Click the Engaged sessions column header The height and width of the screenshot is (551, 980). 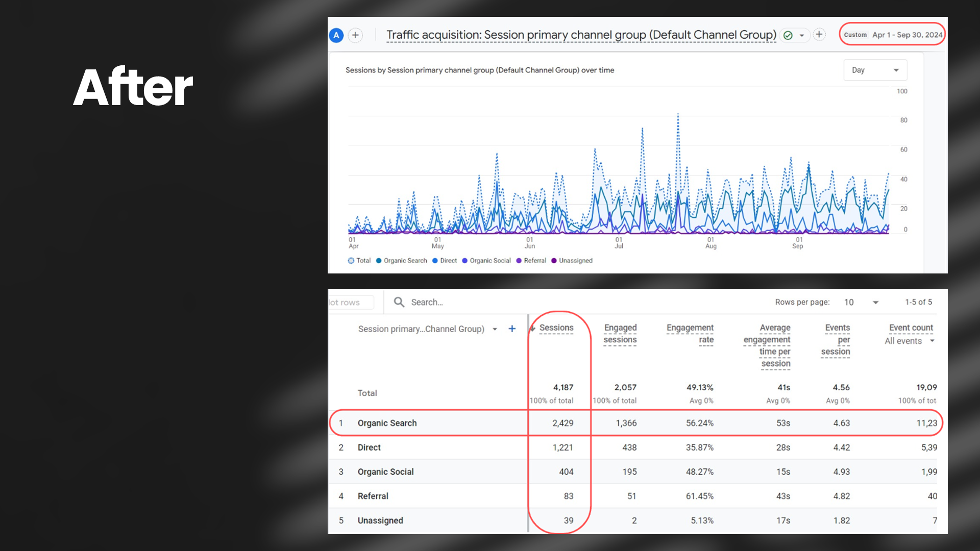pyautogui.click(x=620, y=334)
